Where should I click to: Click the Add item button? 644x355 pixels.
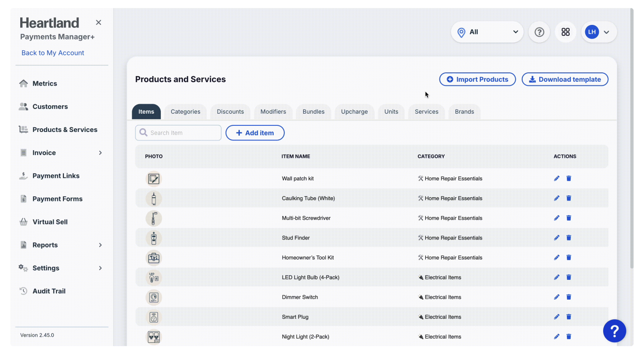(x=255, y=133)
